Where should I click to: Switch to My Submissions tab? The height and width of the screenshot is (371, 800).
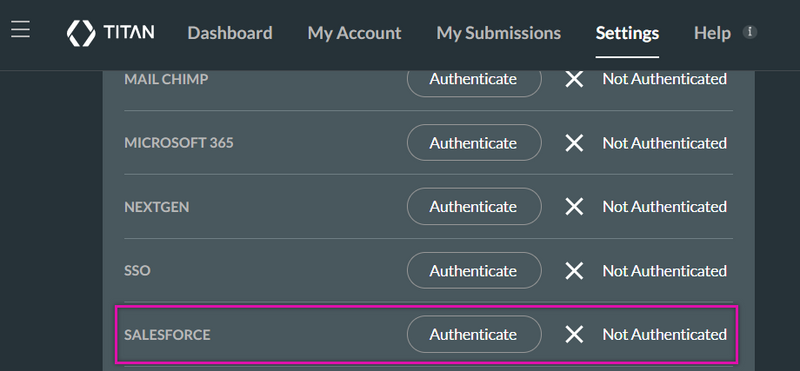498,33
